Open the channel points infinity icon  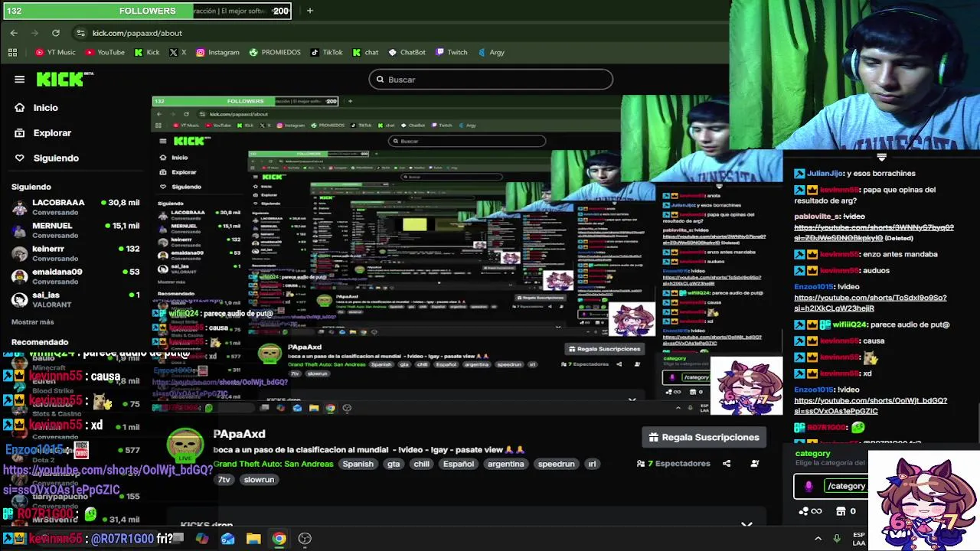(x=811, y=511)
